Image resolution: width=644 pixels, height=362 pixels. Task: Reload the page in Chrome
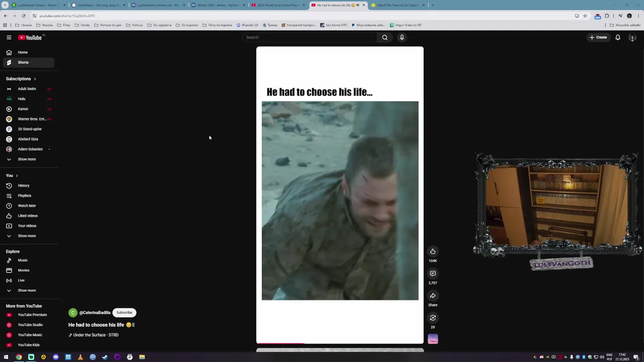[23, 16]
